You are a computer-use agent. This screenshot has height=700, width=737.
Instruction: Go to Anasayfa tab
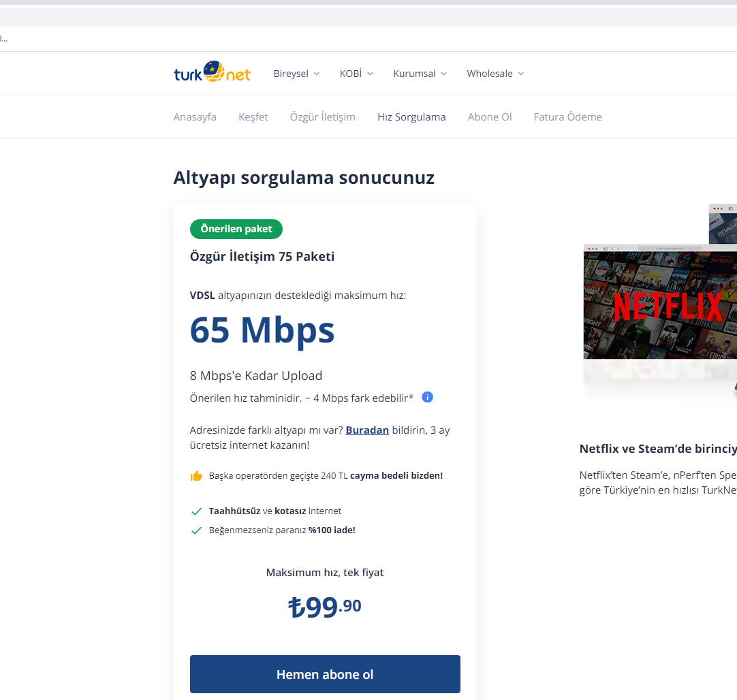click(x=195, y=117)
